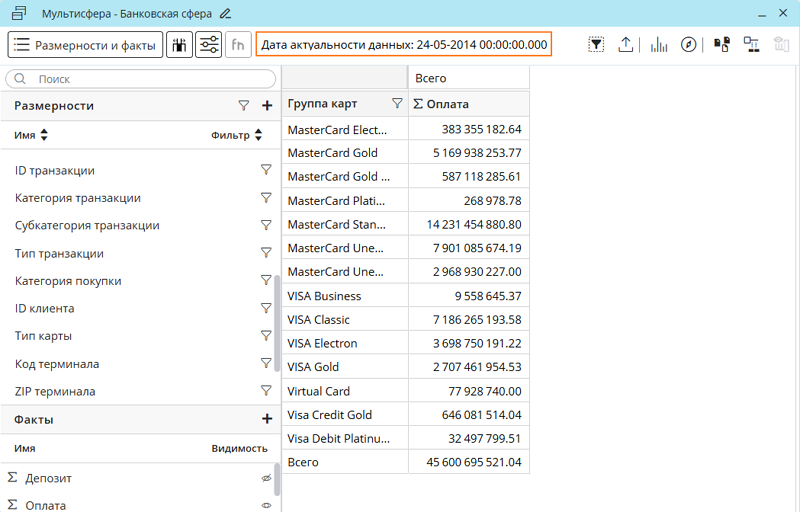800x512 pixels.
Task: Click the export upload icon
Action: pyautogui.click(x=626, y=45)
